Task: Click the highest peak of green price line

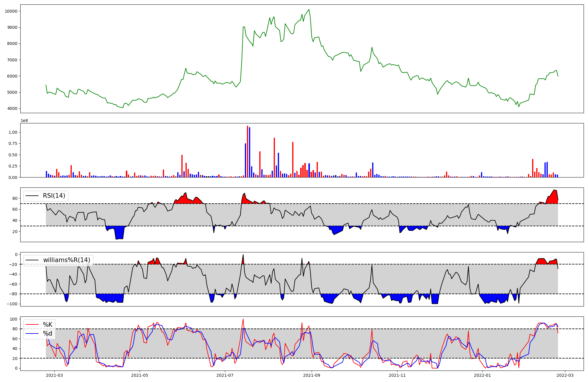Action: [309, 9]
